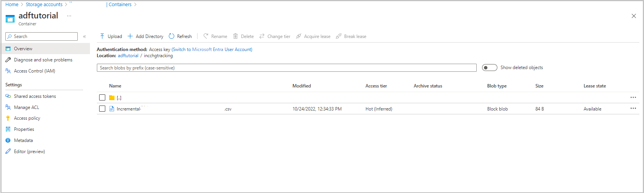Viewport: 644px width, 193px height.
Task: Open the Manage ACL settings
Action: pos(26,107)
